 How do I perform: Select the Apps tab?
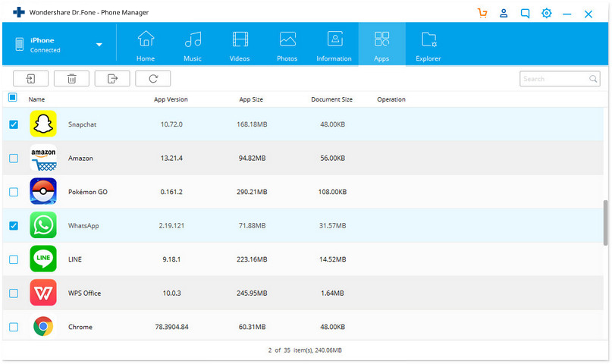point(381,45)
